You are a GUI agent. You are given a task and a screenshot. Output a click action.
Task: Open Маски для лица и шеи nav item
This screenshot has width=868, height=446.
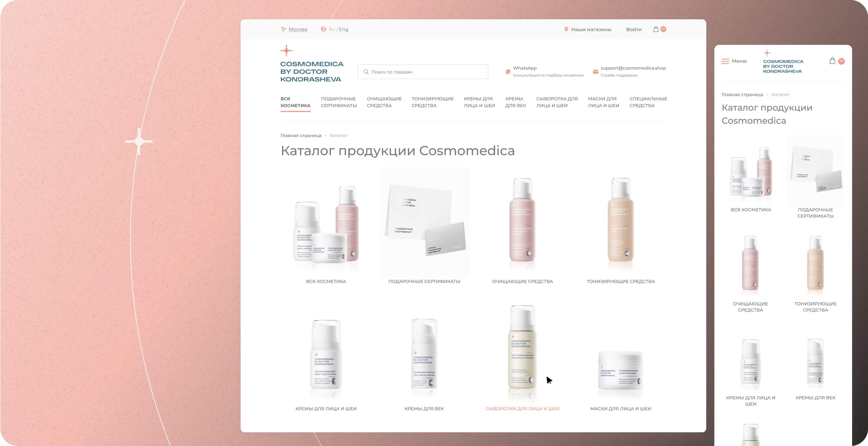(603, 102)
